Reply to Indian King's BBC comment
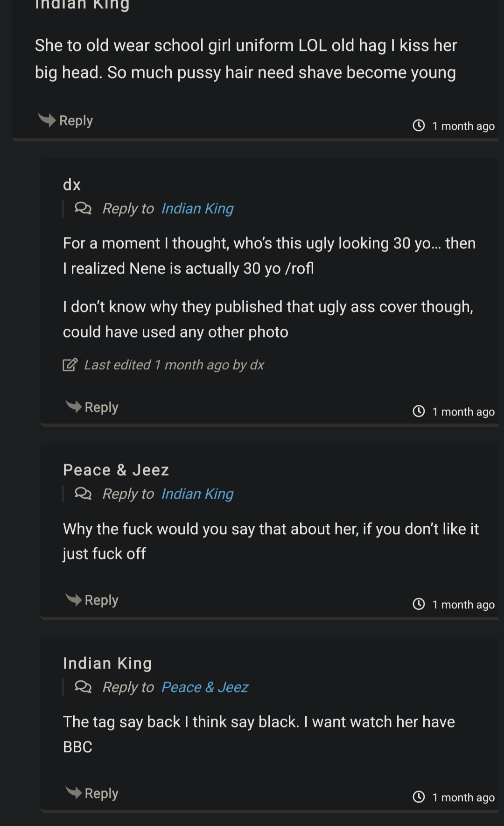Image resolution: width=504 pixels, height=826 pixels. point(92,793)
